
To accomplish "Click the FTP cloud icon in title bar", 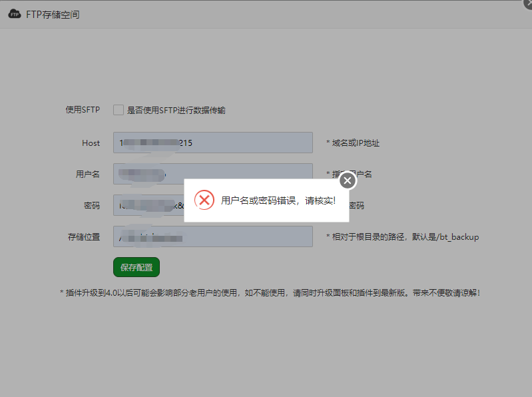I will click(x=15, y=14).
